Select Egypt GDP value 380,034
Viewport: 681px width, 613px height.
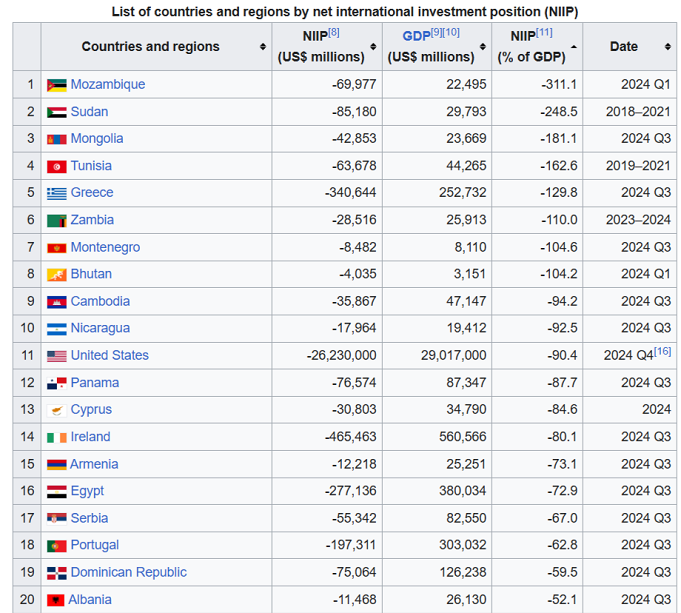[x=463, y=491]
